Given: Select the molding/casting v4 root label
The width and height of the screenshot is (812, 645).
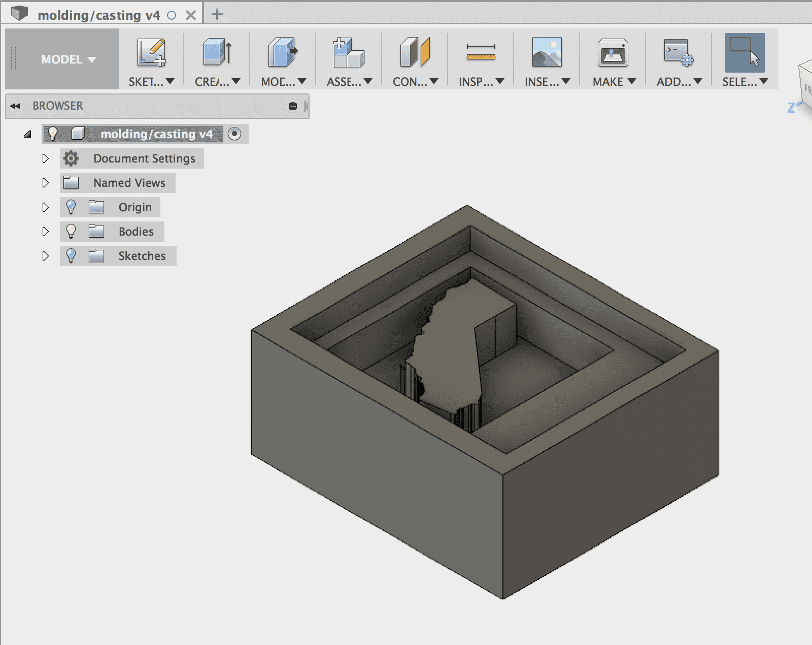Looking at the screenshot, I should click(157, 134).
